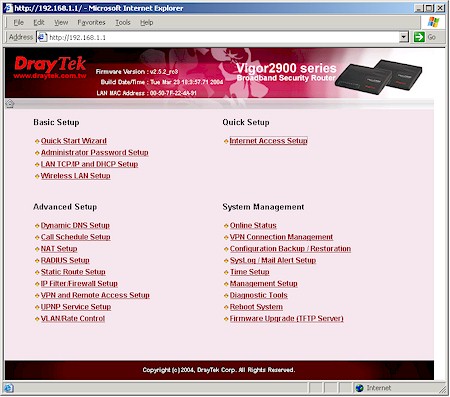The width and height of the screenshot is (450, 397).
Task: Click the System Management heading
Action: tap(263, 207)
